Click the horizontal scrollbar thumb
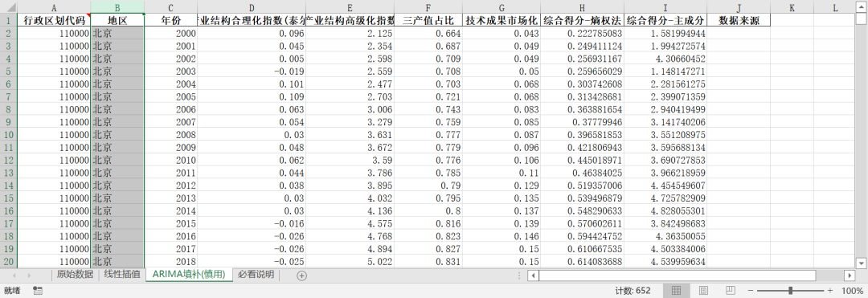Viewport: 868px width, 298px height. (x=677, y=275)
